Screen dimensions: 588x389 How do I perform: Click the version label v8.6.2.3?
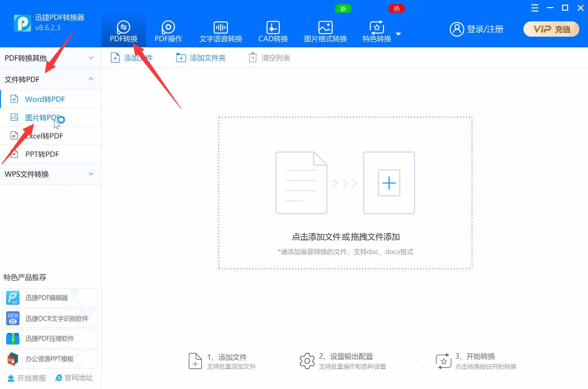(48, 28)
